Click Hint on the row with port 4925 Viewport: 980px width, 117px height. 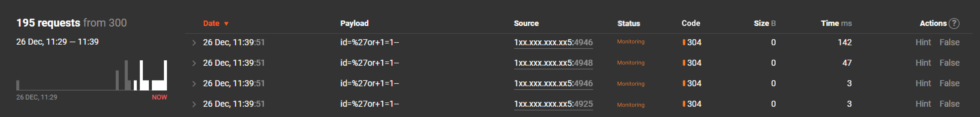coord(923,104)
